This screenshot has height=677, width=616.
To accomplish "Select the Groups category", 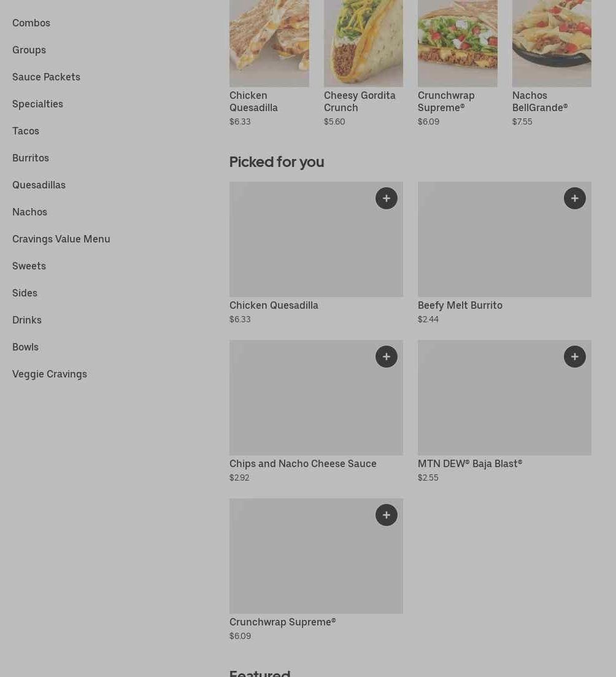I will [x=29, y=50].
